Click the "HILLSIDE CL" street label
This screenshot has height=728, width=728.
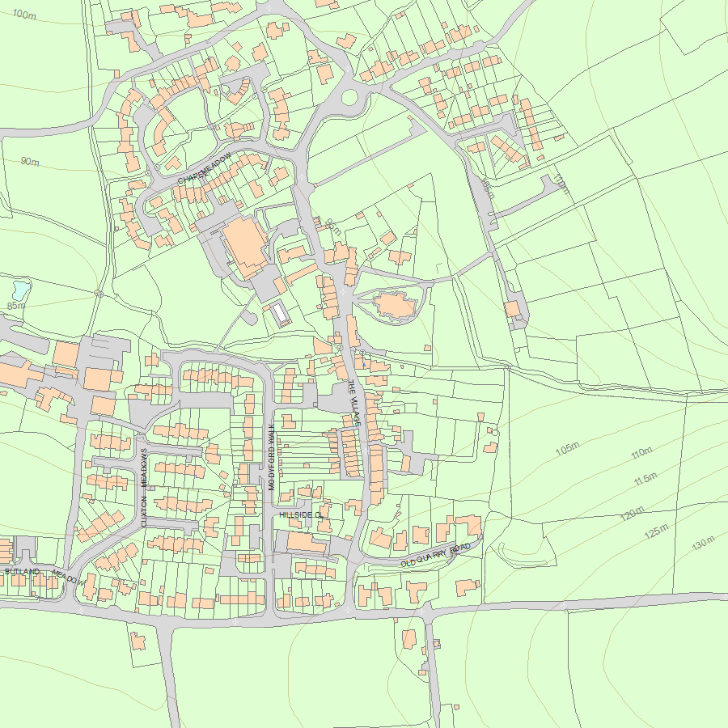point(301,515)
